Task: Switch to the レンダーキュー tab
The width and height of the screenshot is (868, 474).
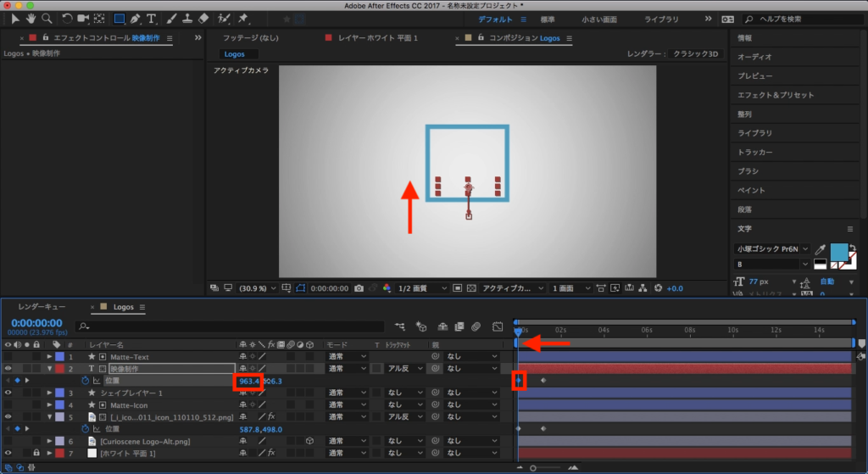Action: pos(42,307)
